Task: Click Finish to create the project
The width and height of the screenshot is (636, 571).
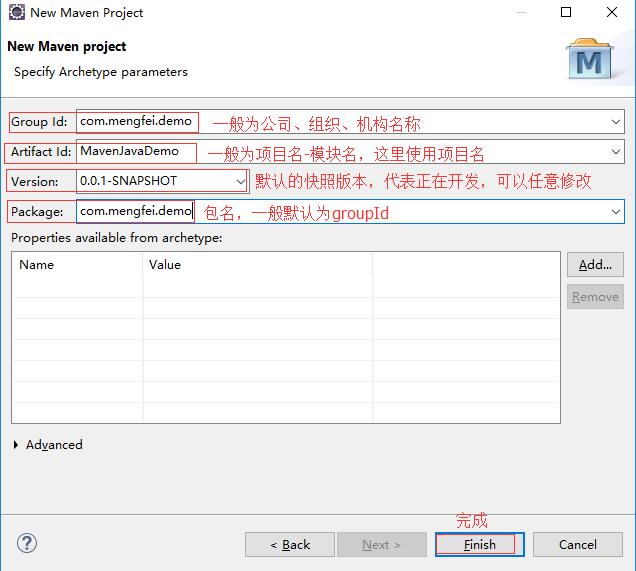Action: 479,544
